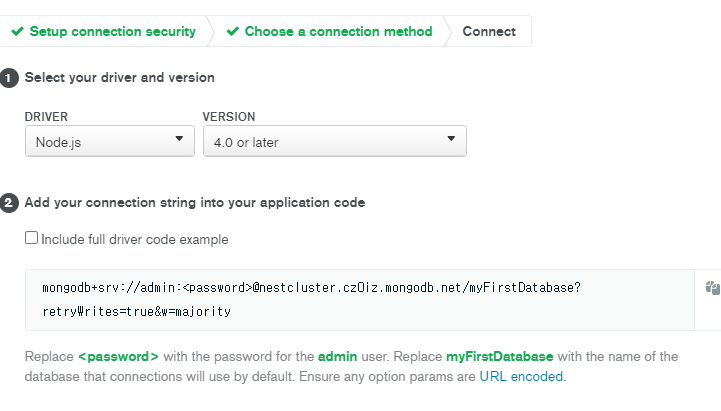Viewport: 721px width, 411px height.
Task: Click the 'Include full driver code example' label
Action: coord(134,240)
